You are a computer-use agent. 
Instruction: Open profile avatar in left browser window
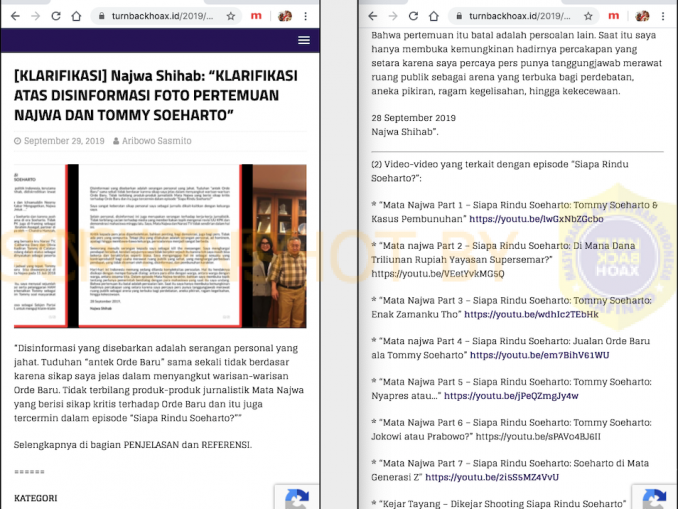click(285, 16)
